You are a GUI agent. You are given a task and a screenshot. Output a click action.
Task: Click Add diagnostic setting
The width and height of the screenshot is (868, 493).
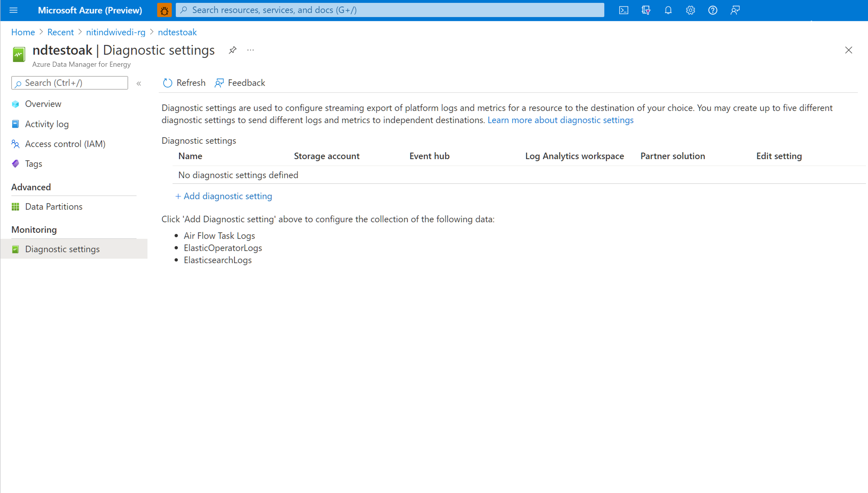click(223, 196)
